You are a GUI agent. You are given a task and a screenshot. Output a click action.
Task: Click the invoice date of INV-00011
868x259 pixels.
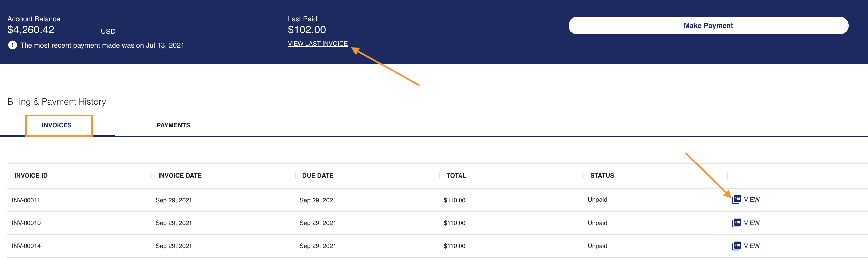[174, 200]
